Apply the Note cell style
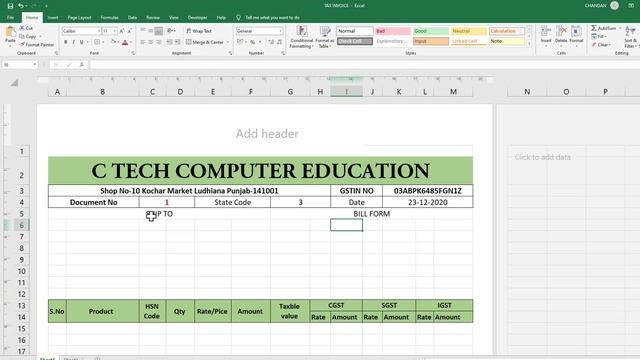 506,41
